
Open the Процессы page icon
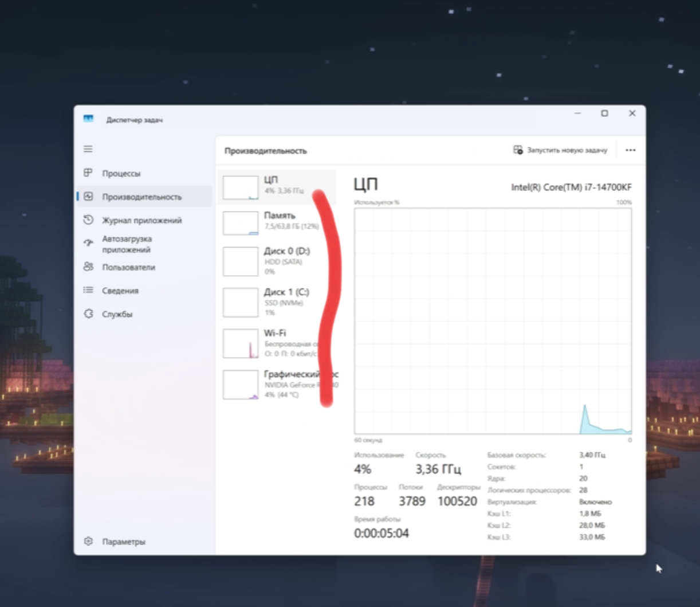(x=88, y=173)
